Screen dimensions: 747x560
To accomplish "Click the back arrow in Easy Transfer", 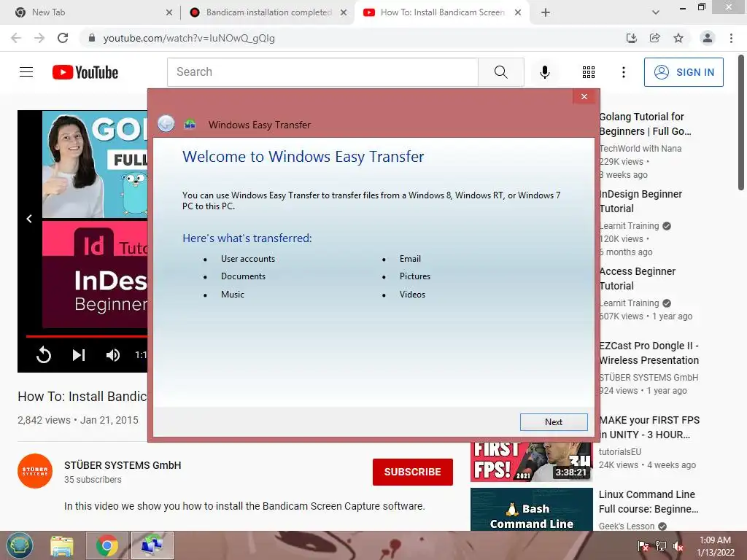I will click(166, 124).
